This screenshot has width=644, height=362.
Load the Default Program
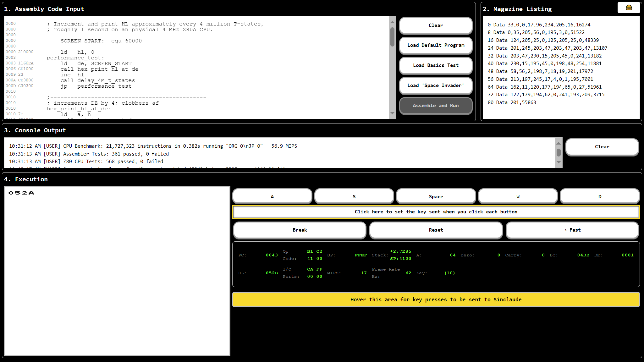(436, 45)
